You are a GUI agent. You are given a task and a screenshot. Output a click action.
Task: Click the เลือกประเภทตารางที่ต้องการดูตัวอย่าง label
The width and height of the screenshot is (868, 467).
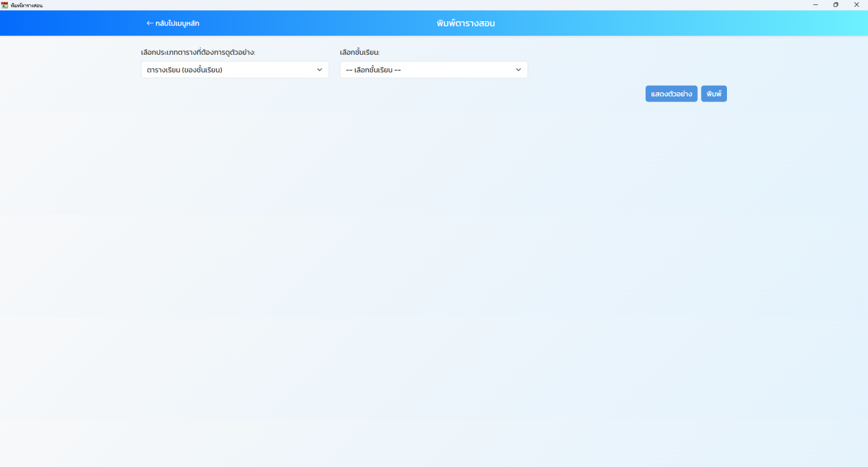[x=198, y=53]
